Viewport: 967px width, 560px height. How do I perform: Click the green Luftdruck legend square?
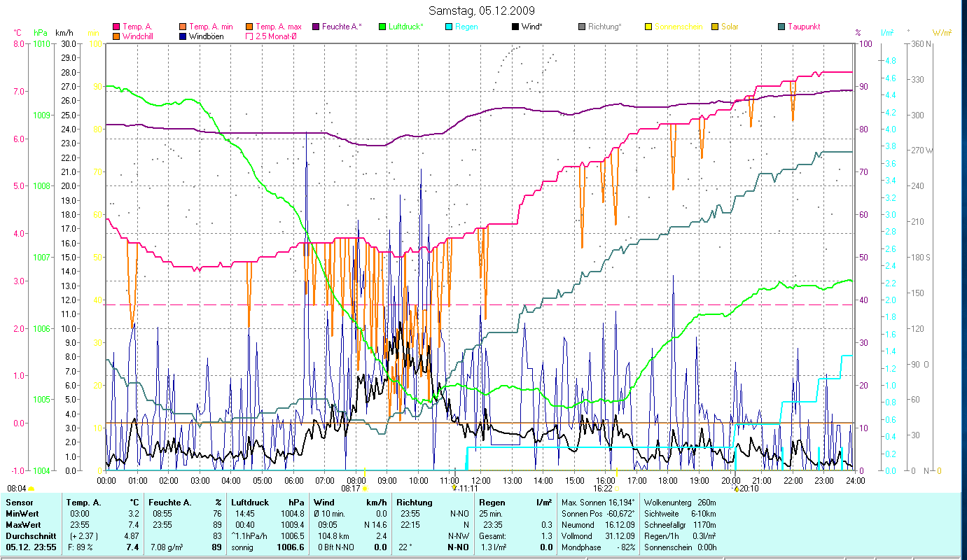click(382, 27)
